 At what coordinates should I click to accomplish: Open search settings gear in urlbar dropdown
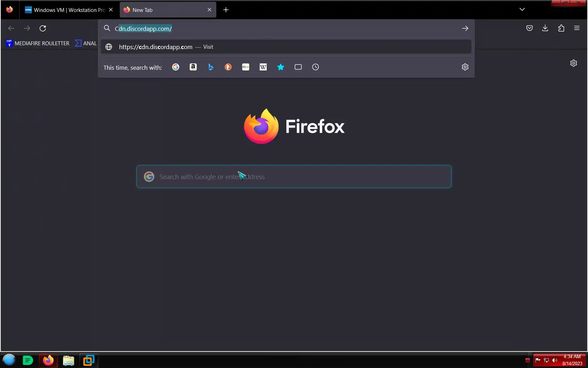[465, 67]
